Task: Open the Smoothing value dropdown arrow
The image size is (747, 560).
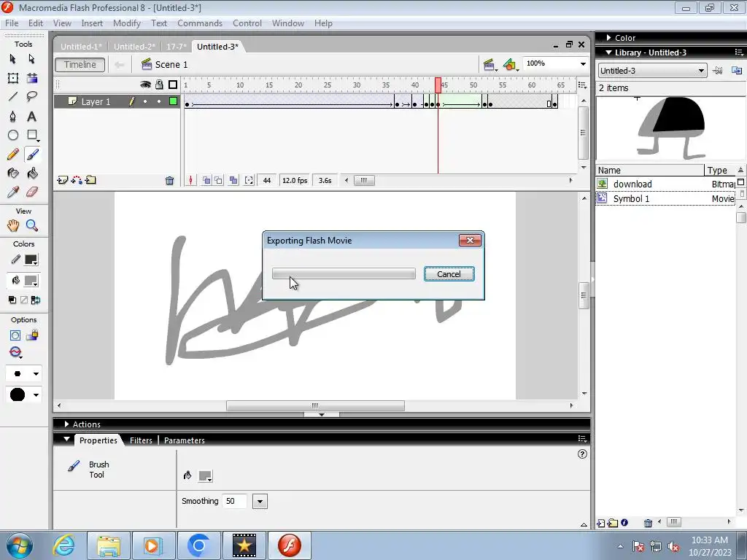Action: [260, 501]
